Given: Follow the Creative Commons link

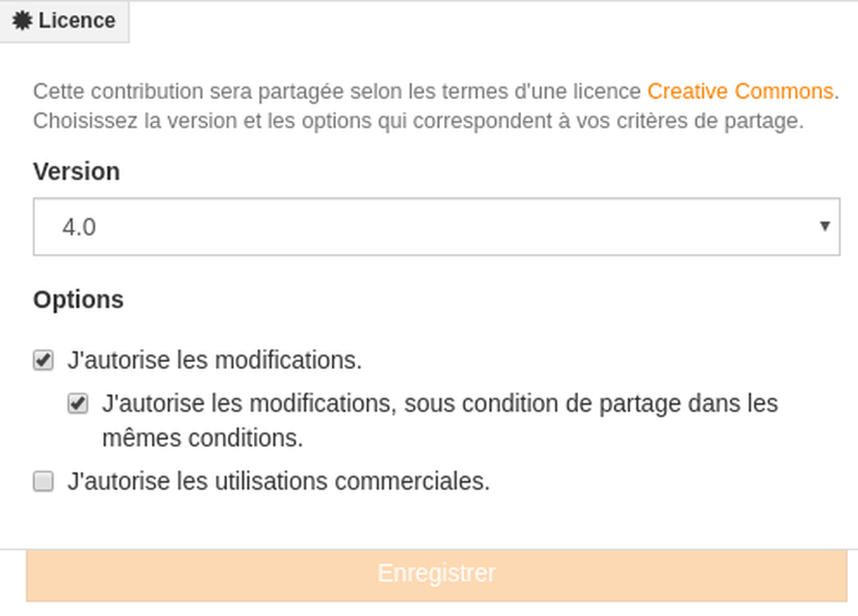Looking at the screenshot, I should click(740, 91).
